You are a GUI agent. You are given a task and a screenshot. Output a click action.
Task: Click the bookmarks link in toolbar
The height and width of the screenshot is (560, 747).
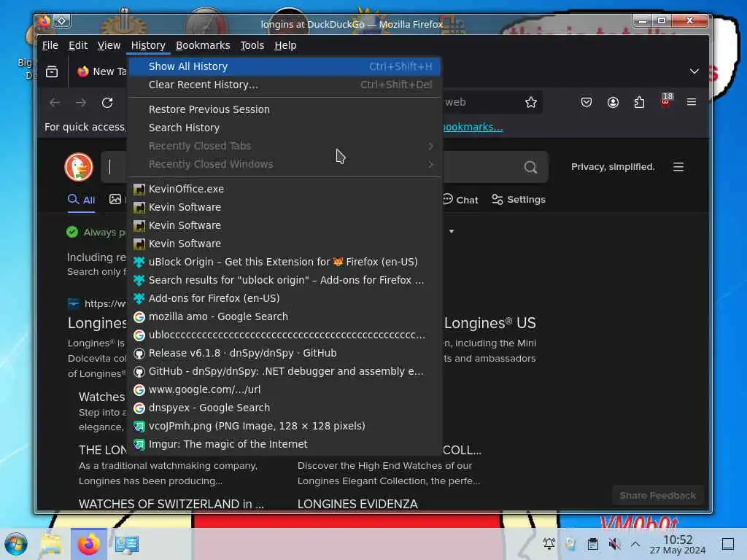point(472,127)
